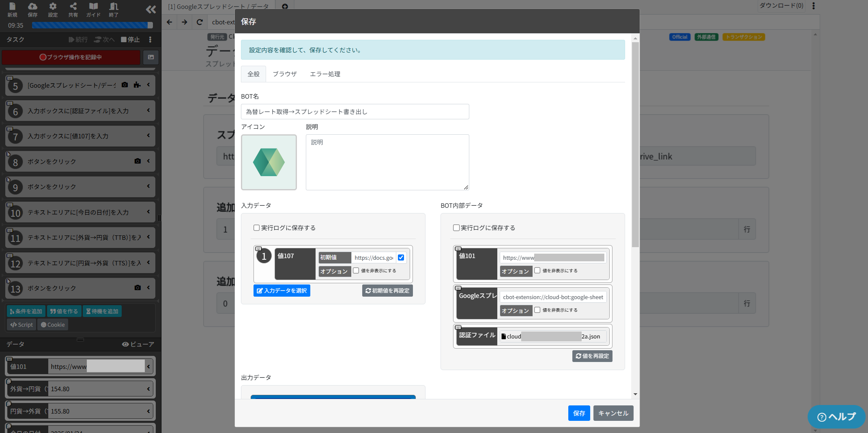Switch to the ブラウザ tab
Image resolution: width=868 pixels, height=433 pixels.
284,74
